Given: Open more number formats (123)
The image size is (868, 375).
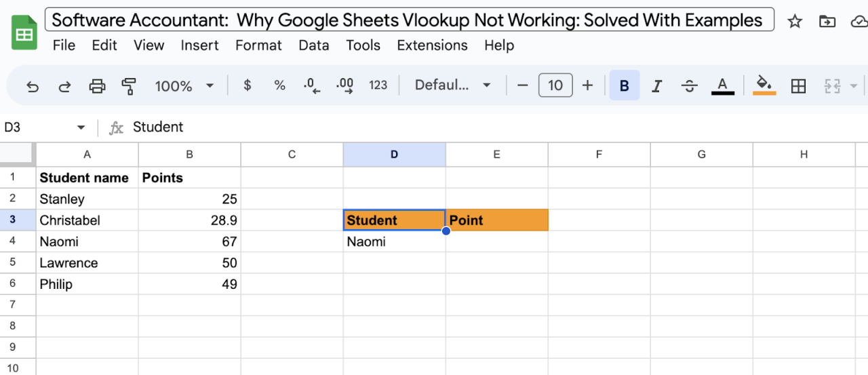Looking at the screenshot, I should [x=378, y=85].
